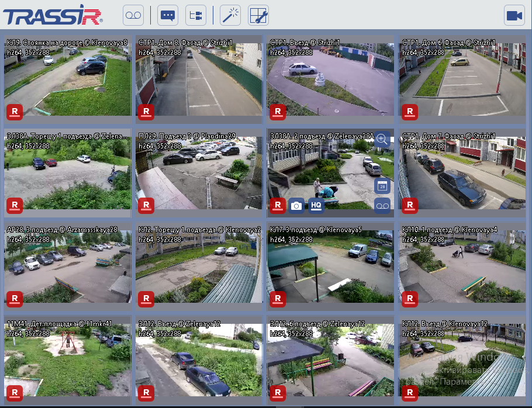Open calendar icon on Zelenaya38A camera
This screenshot has width=532, height=408.
pyautogui.click(x=382, y=186)
